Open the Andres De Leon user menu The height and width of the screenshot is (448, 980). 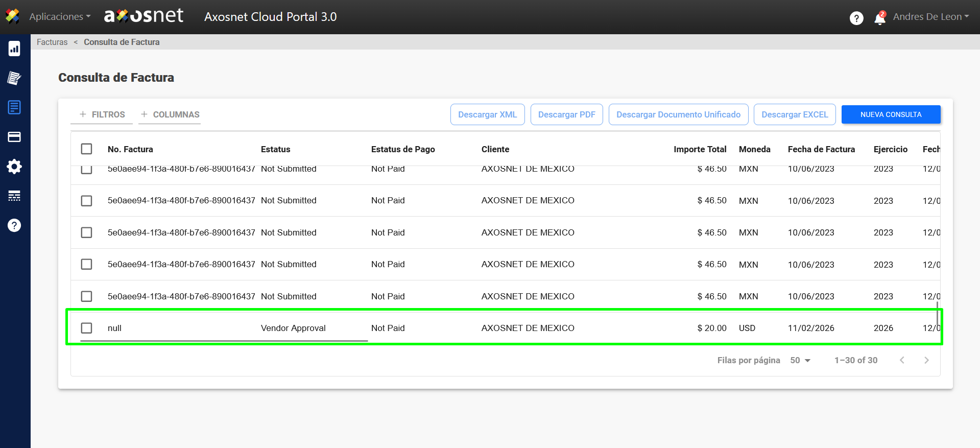coord(930,17)
